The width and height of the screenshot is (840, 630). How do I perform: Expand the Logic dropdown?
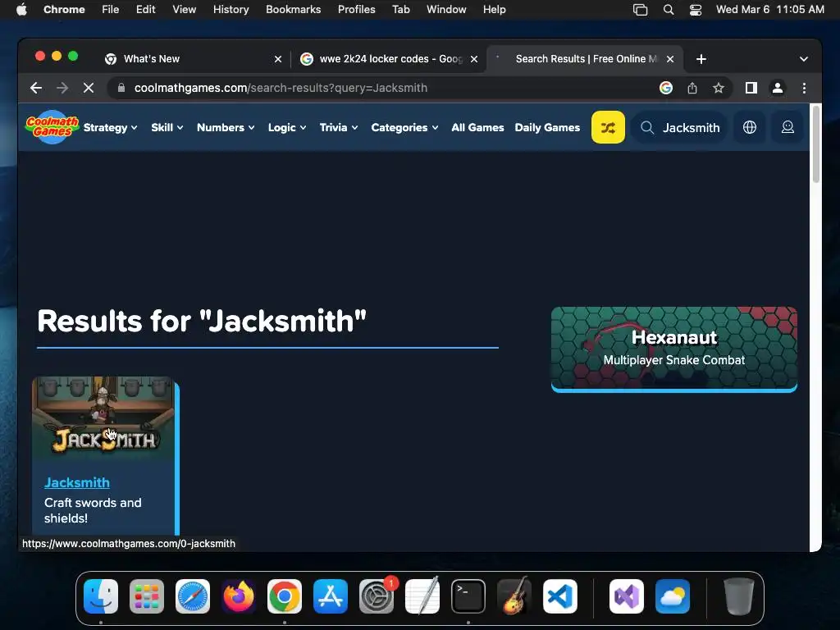click(287, 127)
